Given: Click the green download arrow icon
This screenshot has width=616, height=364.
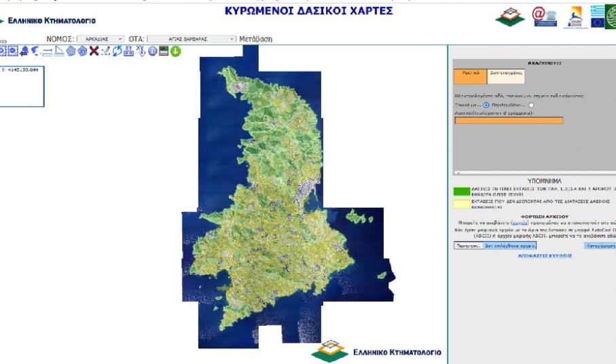Looking at the screenshot, I should (x=175, y=51).
